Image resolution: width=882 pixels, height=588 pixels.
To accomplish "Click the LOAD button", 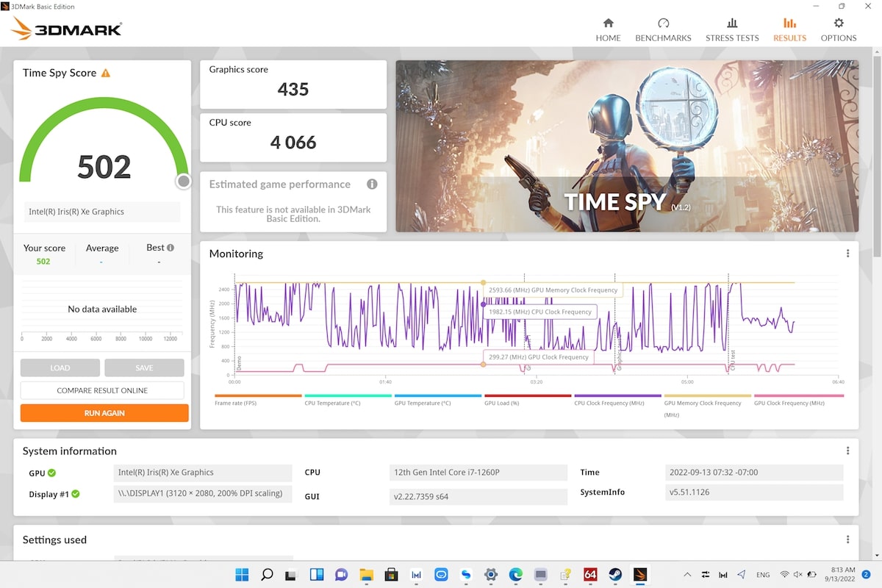I will point(60,367).
